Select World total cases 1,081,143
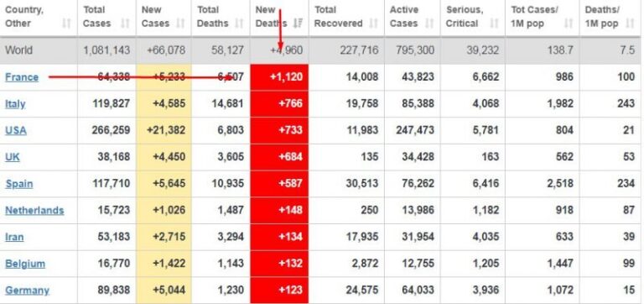The image size is (644, 304). tap(106, 50)
